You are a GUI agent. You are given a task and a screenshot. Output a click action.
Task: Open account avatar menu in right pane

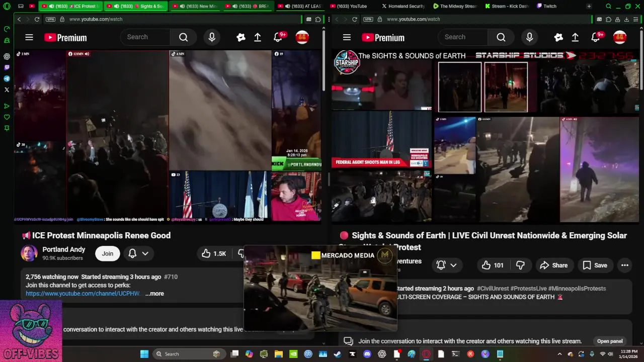point(619,37)
